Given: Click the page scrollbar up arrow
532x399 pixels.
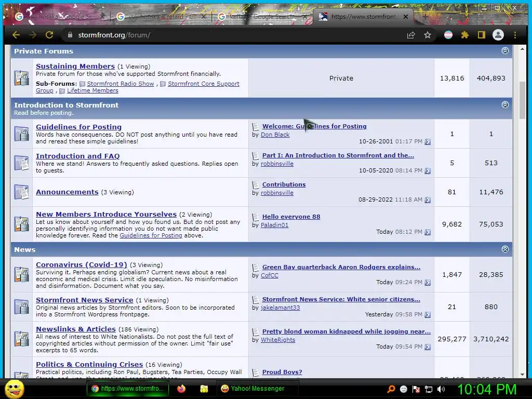Looking at the screenshot, I should 523,49.
